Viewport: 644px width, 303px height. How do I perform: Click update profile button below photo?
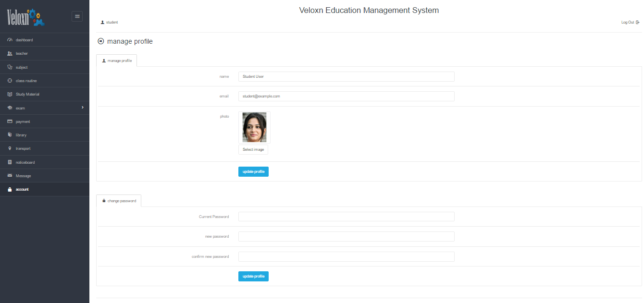[x=253, y=171]
